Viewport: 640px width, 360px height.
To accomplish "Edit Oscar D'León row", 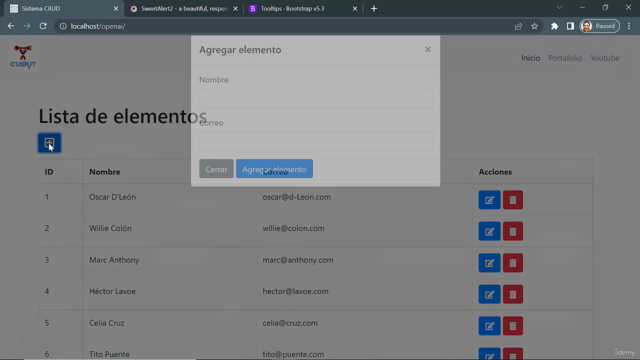I will tap(489, 200).
